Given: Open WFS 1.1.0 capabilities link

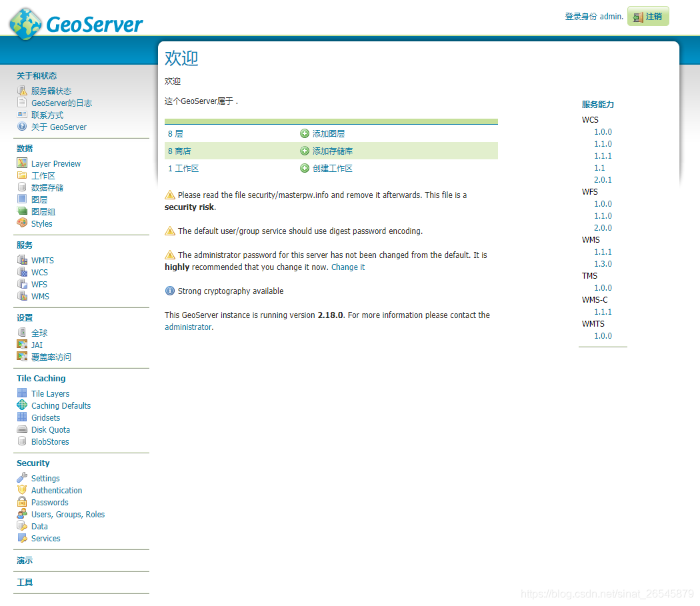Looking at the screenshot, I should coord(603,216).
